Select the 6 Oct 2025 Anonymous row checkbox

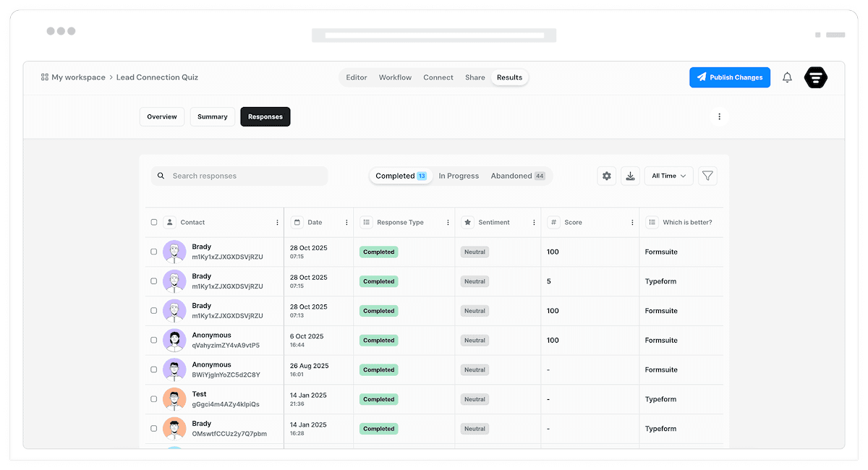pyautogui.click(x=154, y=340)
